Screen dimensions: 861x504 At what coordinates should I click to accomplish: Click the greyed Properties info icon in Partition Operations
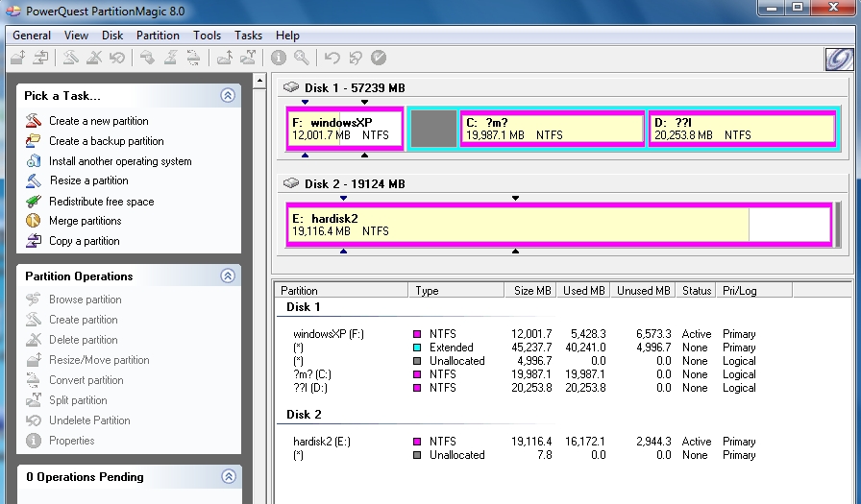(34, 441)
